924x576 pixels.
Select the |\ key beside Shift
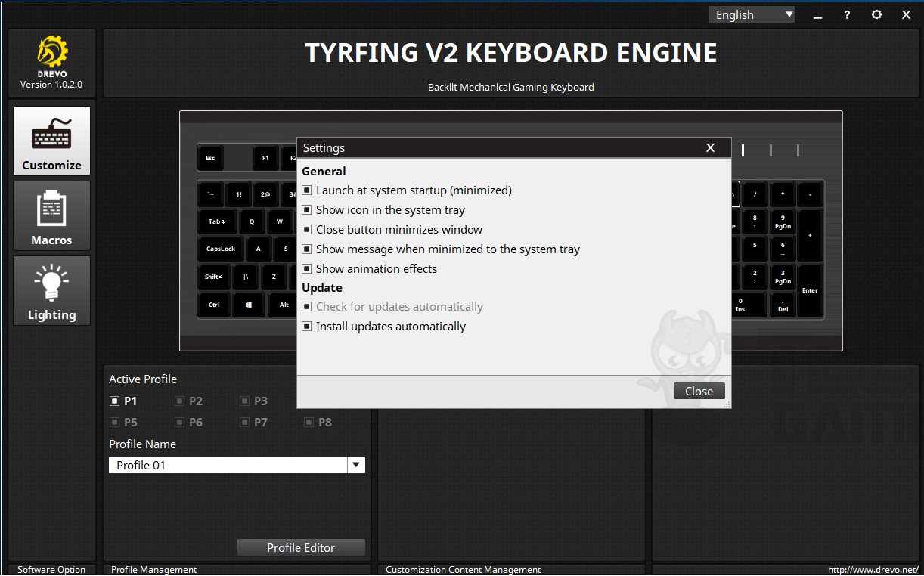tap(246, 277)
